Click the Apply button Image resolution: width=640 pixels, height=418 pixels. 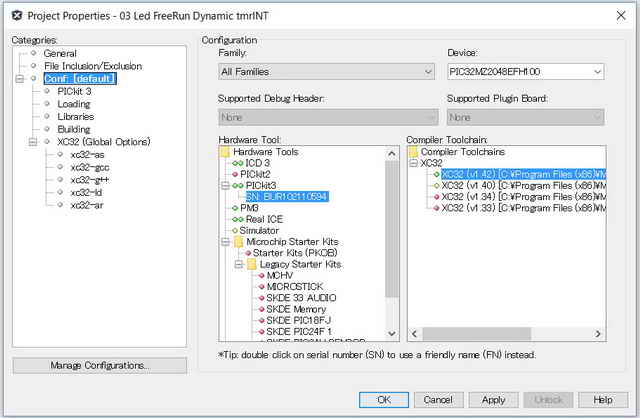click(x=493, y=400)
